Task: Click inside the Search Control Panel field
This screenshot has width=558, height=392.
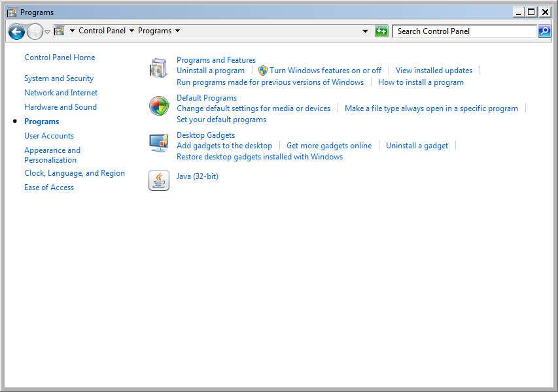Action: tap(464, 31)
